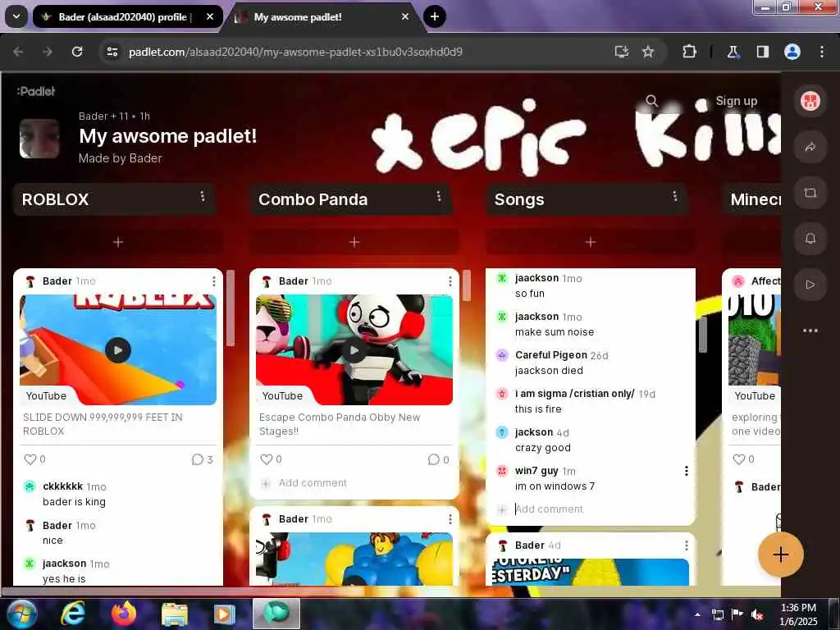
Task: Add a post to ROBLOX section
Action: (118, 242)
